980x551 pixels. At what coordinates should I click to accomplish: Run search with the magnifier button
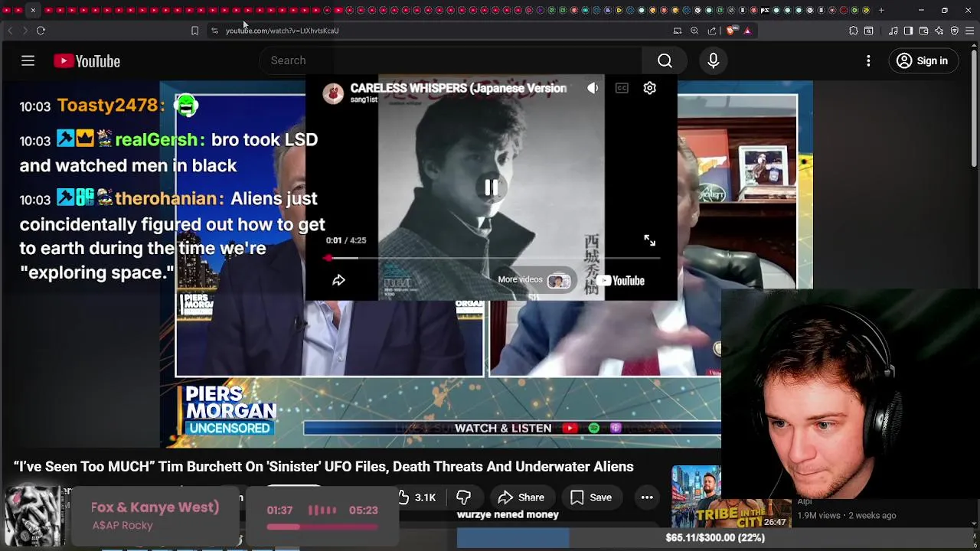click(x=665, y=60)
